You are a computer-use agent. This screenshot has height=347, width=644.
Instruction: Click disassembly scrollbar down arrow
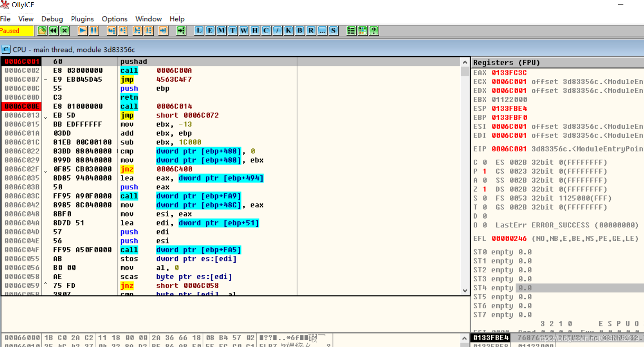click(465, 291)
